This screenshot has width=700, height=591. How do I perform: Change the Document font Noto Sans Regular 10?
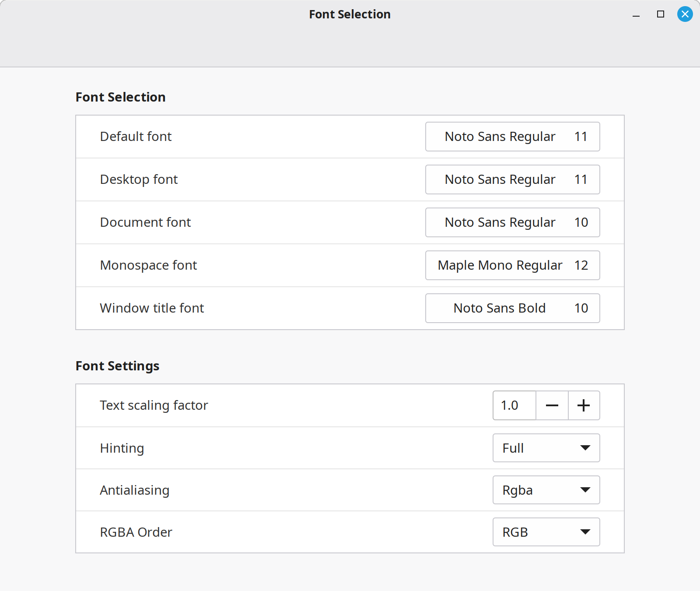[x=512, y=222]
